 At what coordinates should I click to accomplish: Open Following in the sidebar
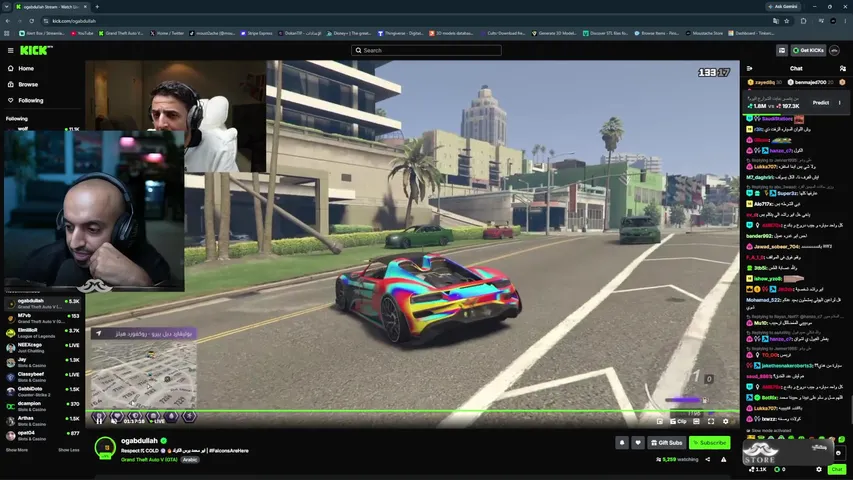(x=26, y=100)
